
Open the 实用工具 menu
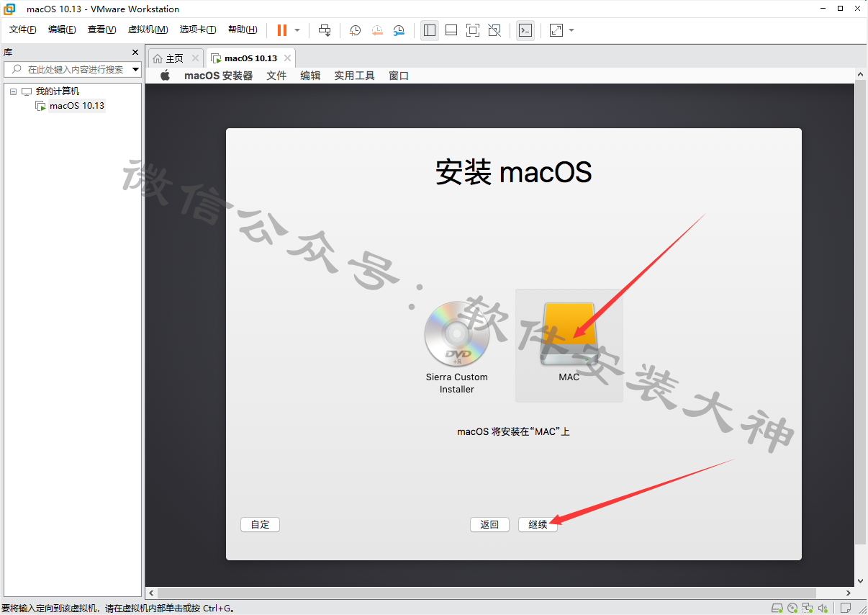pos(354,76)
